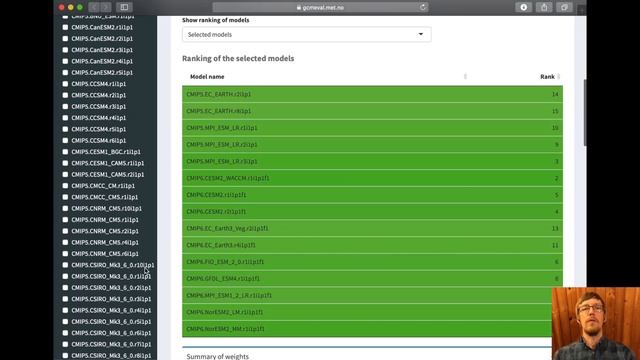Viewport: 640px width, 360px height.
Task: Click rank value 13 in table
Action: click(x=555, y=228)
